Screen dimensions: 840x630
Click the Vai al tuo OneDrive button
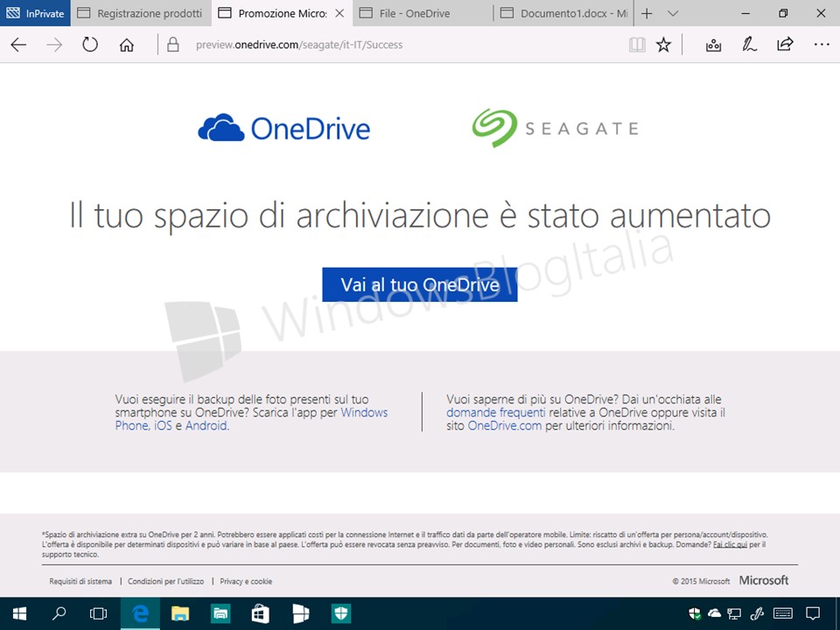click(x=419, y=284)
